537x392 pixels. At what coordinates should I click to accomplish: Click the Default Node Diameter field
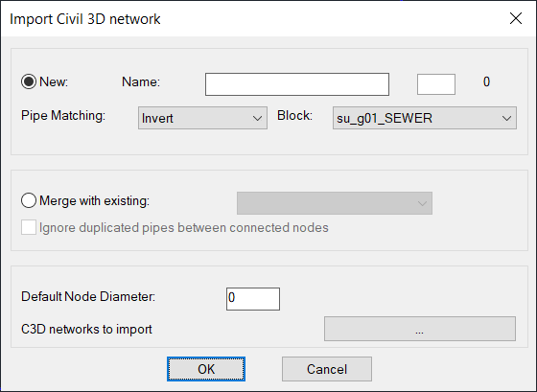coord(253,299)
